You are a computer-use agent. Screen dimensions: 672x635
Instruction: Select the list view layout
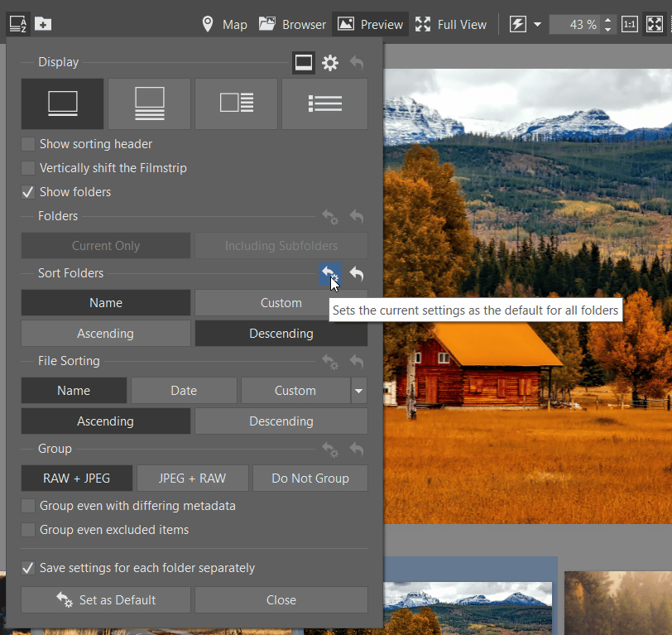pyautogui.click(x=324, y=103)
